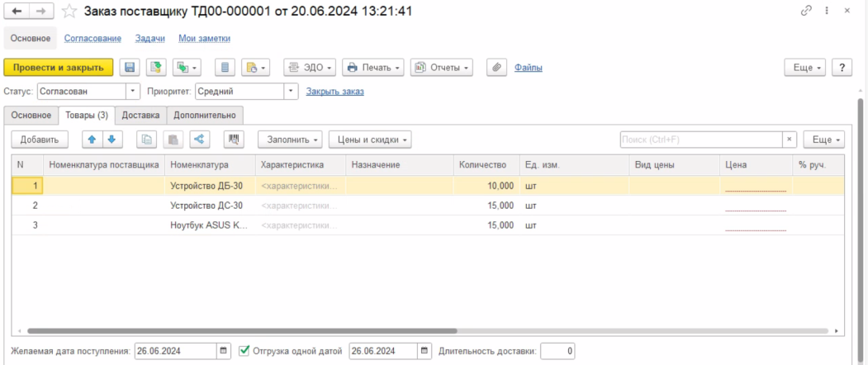
Task: Click the Закрыть заказ link
Action: pyautogui.click(x=334, y=92)
